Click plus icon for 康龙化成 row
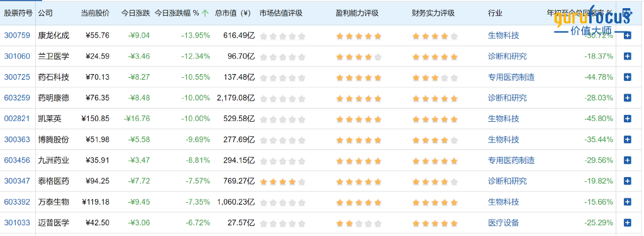The height and width of the screenshot is (236, 644). point(627,36)
